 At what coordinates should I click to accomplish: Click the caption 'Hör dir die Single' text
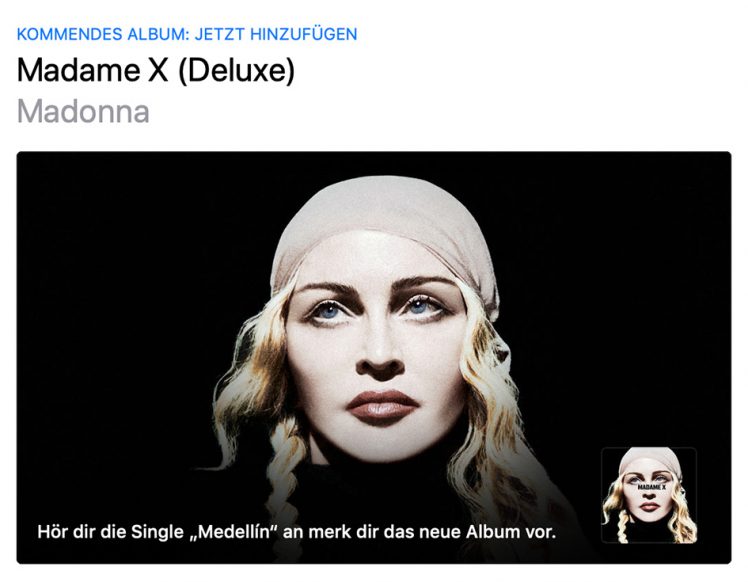coord(110,531)
